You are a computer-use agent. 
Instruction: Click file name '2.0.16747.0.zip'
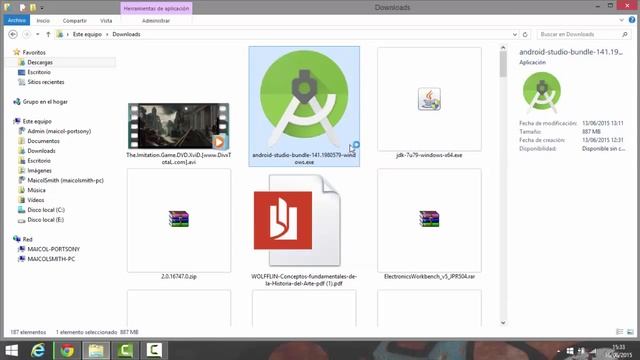[x=179, y=276]
